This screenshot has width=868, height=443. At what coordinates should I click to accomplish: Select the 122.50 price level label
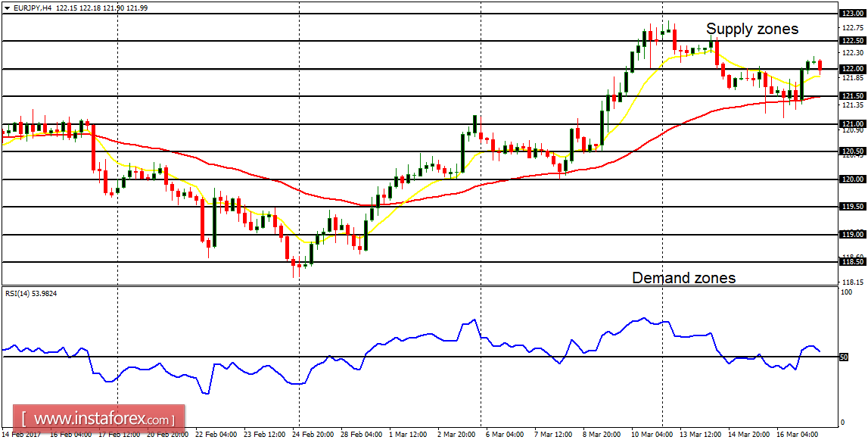pos(852,41)
